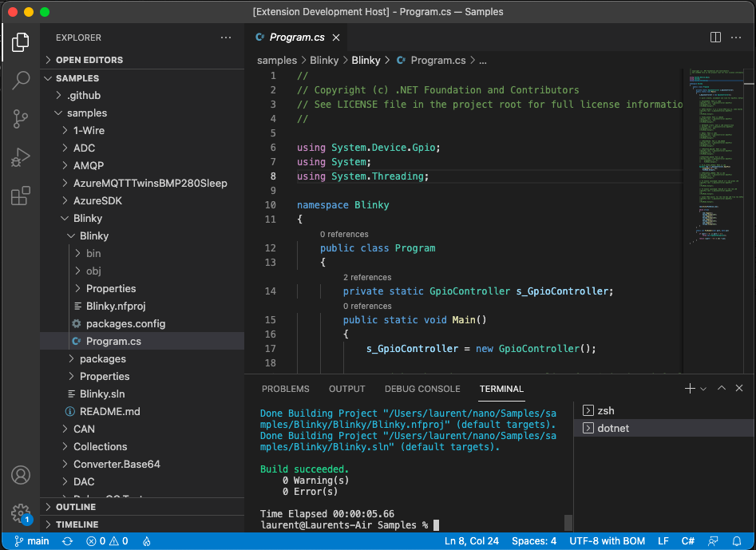Open the Run and Debug view
Image resolution: width=756 pixels, height=550 pixels.
tap(20, 157)
